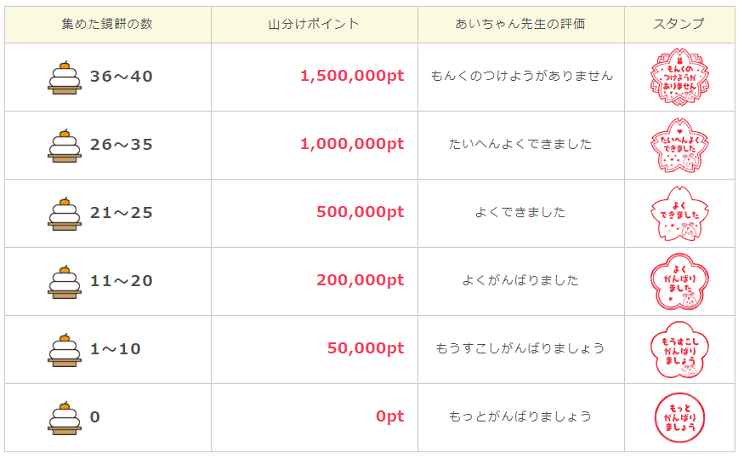Screen dimensions: 744x459
Task: Click the 500,000pt point value
Action: click(360, 212)
